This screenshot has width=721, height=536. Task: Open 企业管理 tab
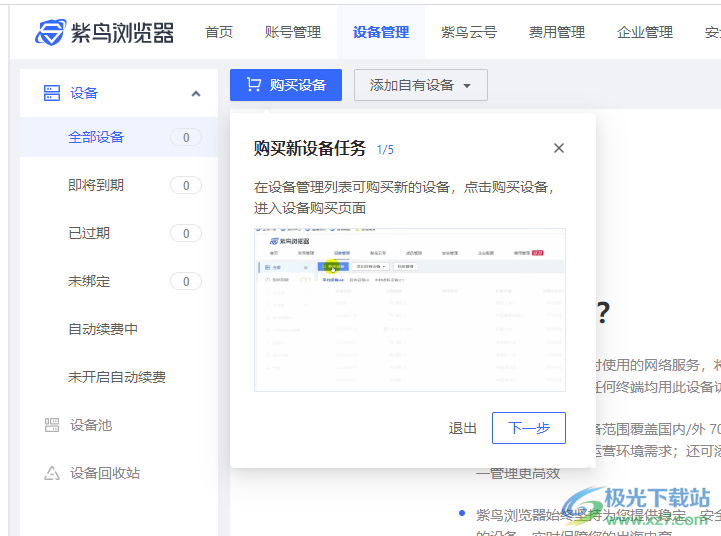pyautogui.click(x=645, y=32)
